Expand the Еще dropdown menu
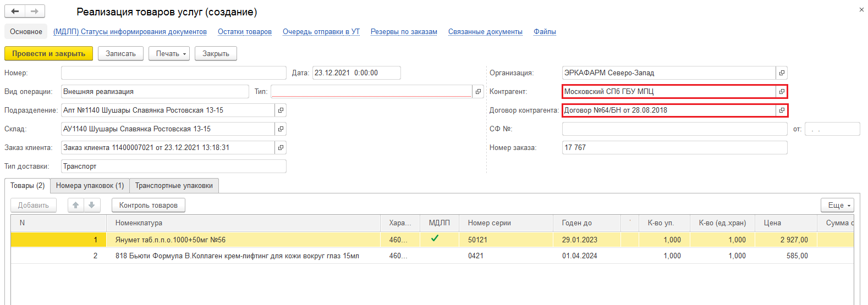The width and height of the screenshot is (868, 305). [x=837, y=205]
